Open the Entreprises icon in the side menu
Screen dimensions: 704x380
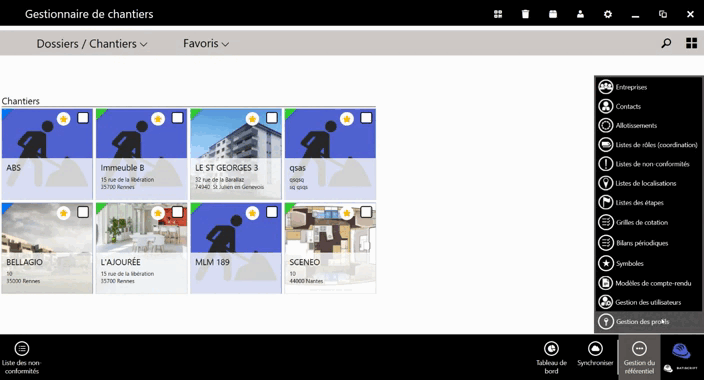coord(606,87)
